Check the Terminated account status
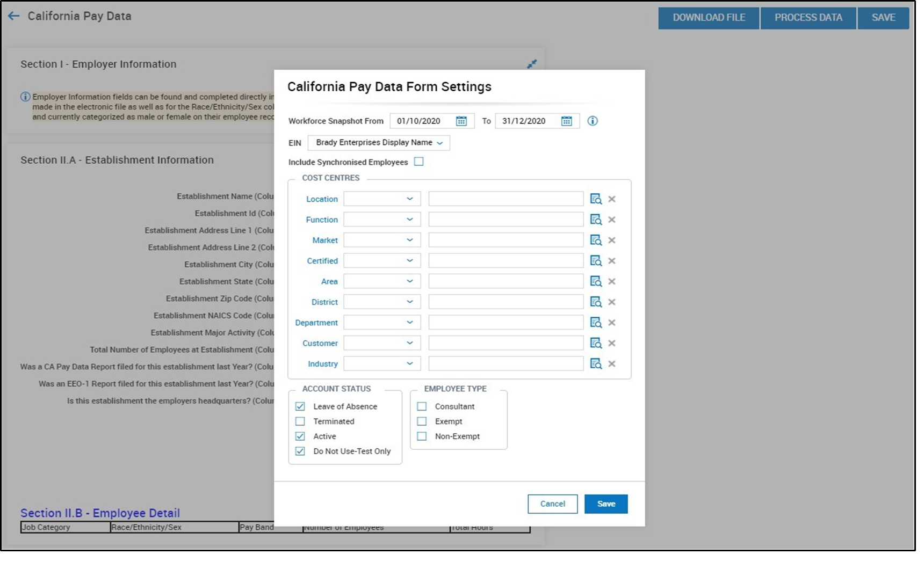924x569 pixels. [300, 421]
